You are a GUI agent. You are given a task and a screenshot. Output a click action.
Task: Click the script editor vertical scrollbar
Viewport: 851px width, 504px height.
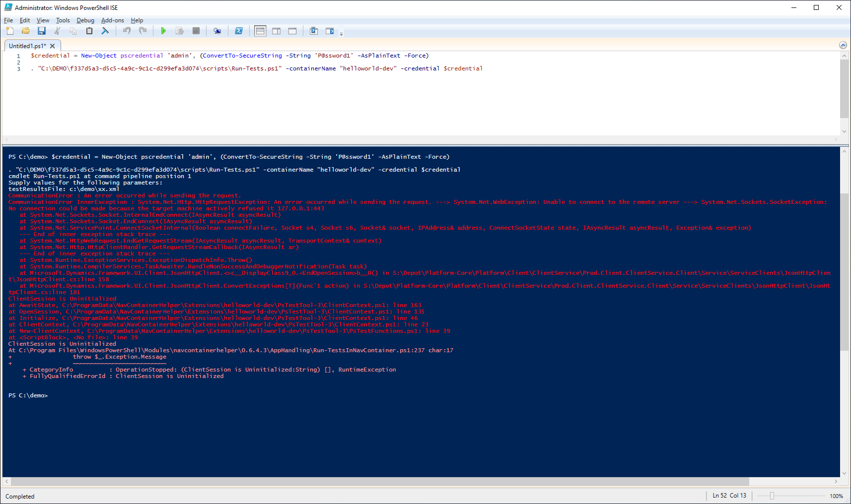click(844, 89)
